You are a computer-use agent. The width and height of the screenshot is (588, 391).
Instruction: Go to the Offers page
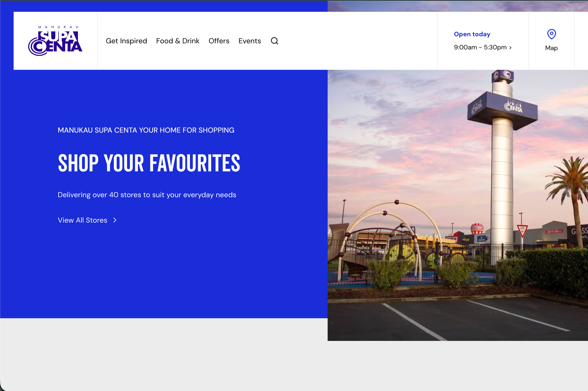click(x=219, y=41)
